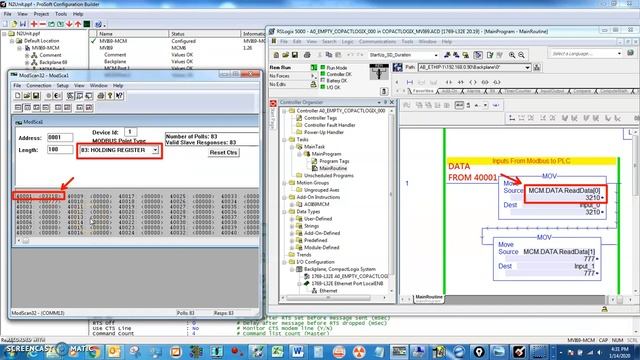This screenshot has width=640, height=360.
Task: Open the Setup menu in ModScan32
Action: 62,86
